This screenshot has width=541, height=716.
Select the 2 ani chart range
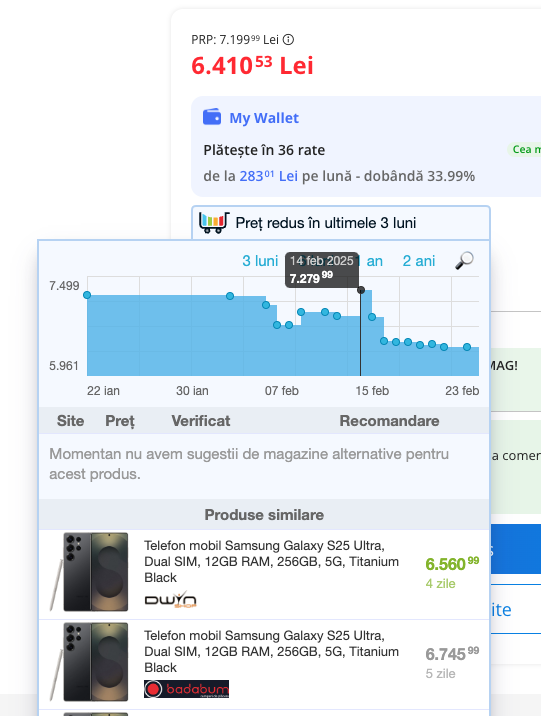tap(419, 261)
